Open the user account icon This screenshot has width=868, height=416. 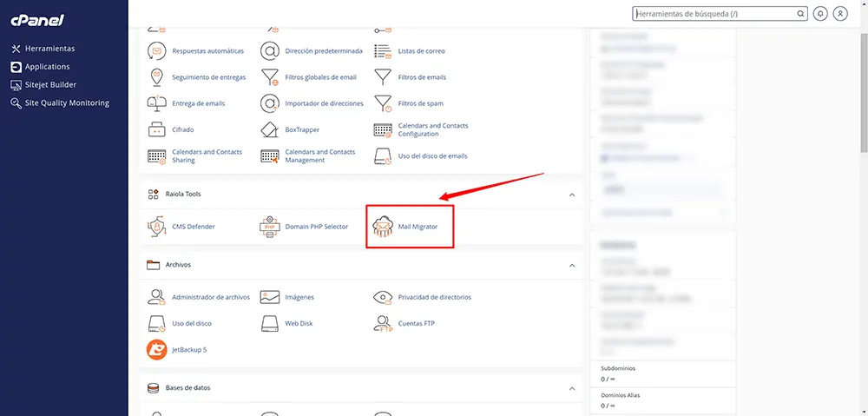pyautogui.click(x=840, y=14)
